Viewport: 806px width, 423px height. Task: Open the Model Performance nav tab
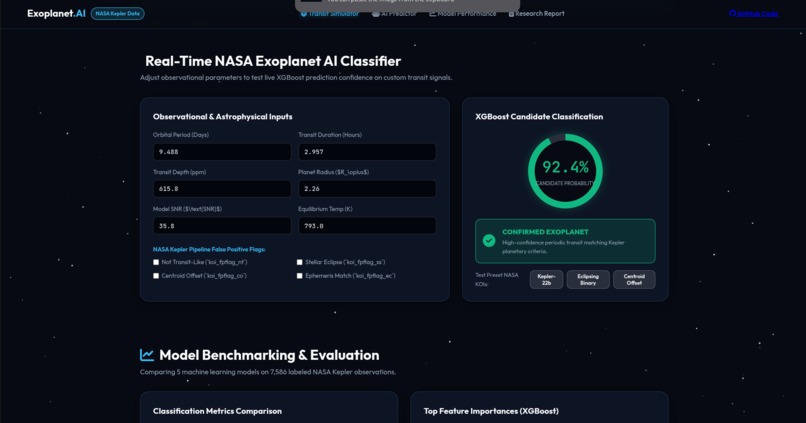pos(463,14)
